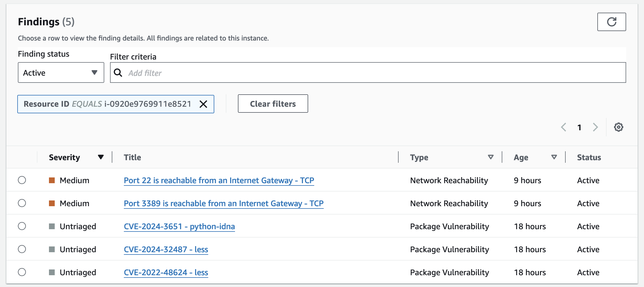Open Port 22 reachable from Internet Gateway link
Image resolution: width=644 pixels, height=287 pixels.
click(219, 180)
